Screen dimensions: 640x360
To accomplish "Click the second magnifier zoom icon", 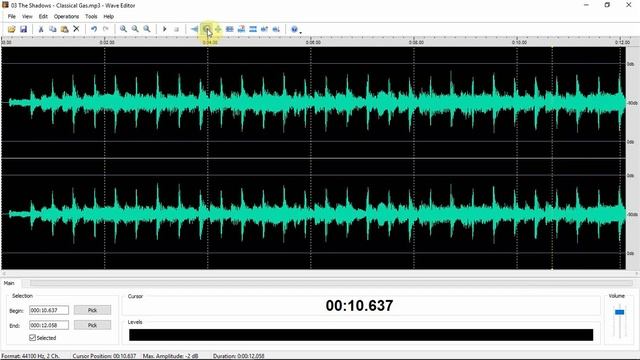I will tap(135, 29).
